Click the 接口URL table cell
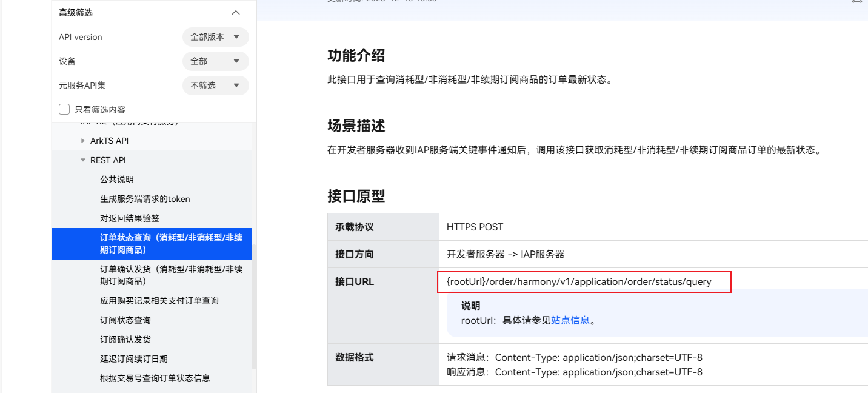This screenshot has width=868, height=393. [383, 306]
